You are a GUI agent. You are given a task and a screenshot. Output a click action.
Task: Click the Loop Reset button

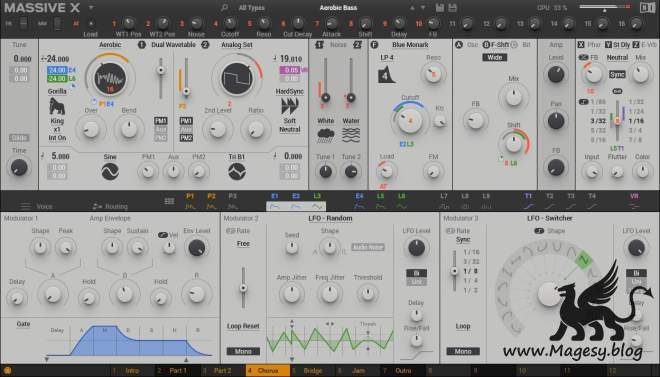click(243, 326)
